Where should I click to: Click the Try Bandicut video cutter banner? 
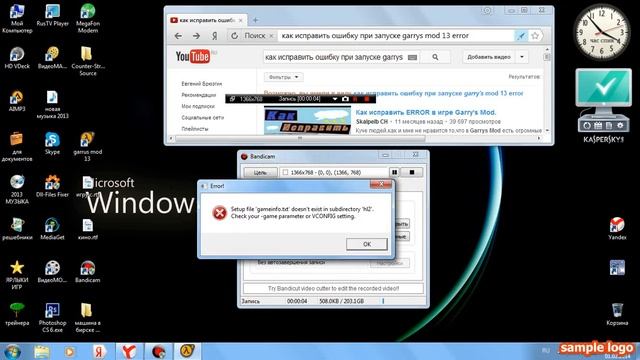(x=333, y=289)
